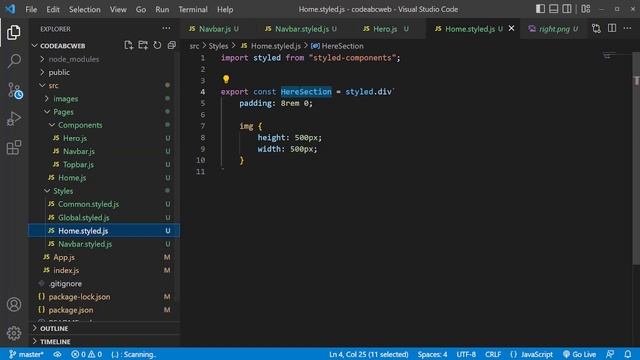Screen dimensions: 640x360
Task: Change CRLF end of line sequence
Action: (493, 354)
